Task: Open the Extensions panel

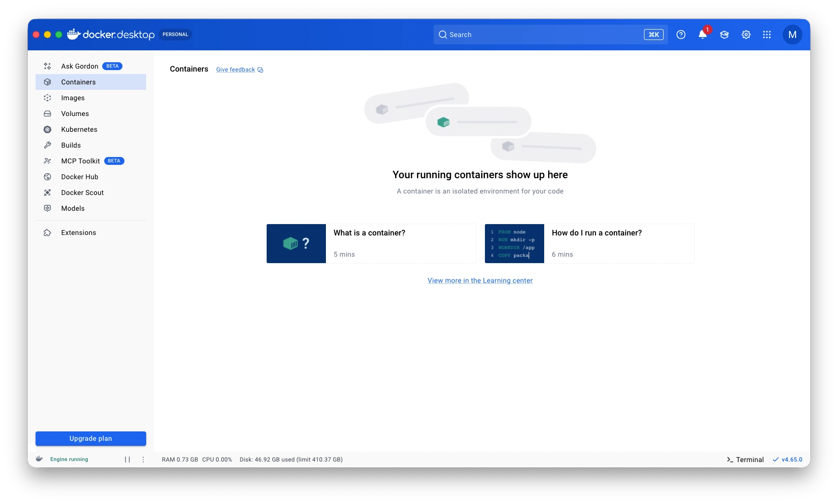Action: 78,233
